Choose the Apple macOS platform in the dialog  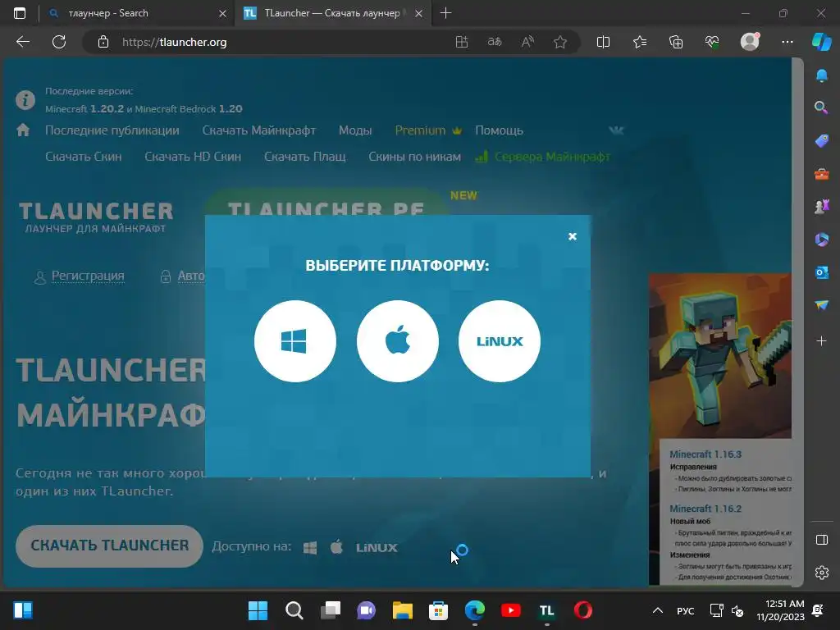coord(398,340)
